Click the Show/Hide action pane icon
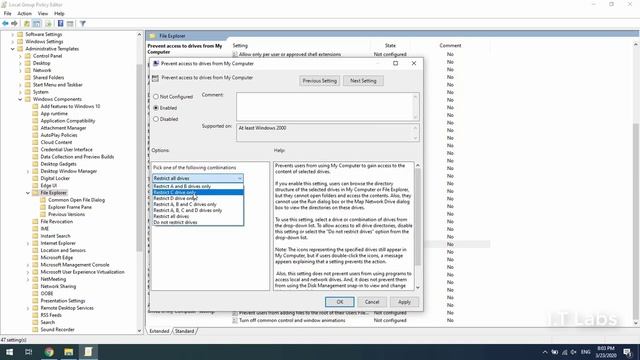The width and height of the screenshot is (640, 360). (70, 24)
